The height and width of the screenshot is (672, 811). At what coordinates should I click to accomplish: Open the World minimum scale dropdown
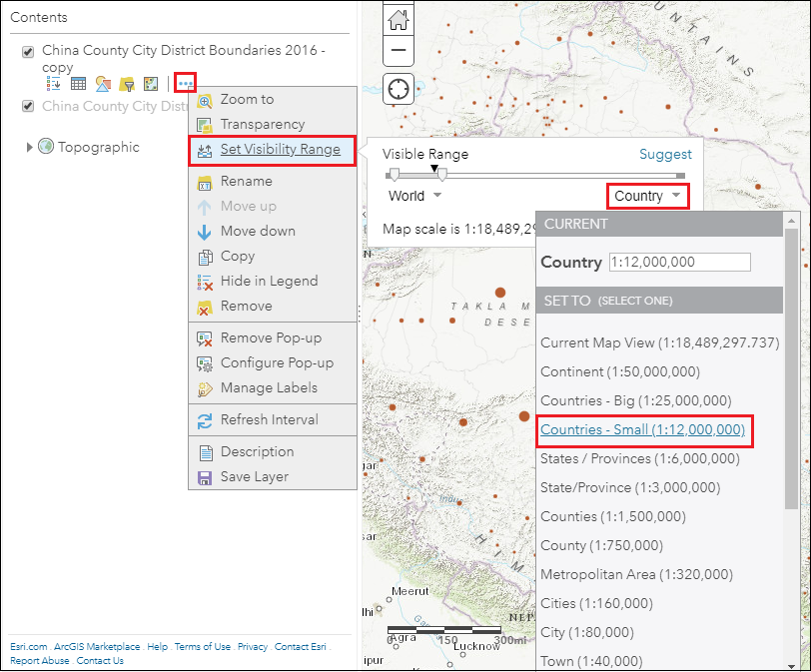[x=414, y=196]
